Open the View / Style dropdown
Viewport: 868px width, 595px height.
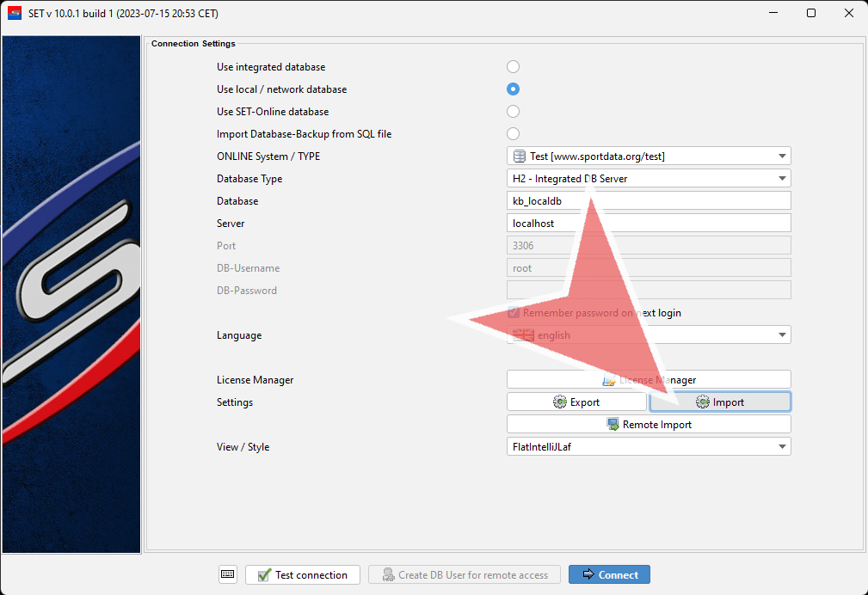pos(781,447)
